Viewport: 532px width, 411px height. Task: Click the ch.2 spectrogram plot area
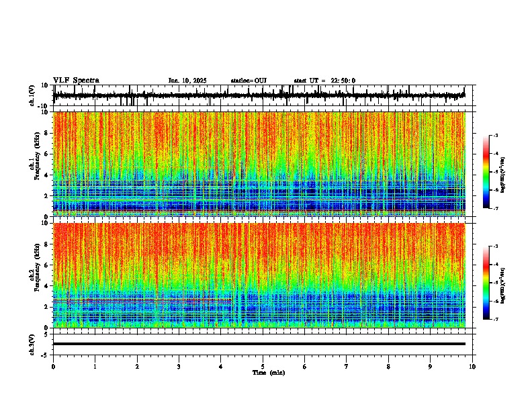[259, 275]
